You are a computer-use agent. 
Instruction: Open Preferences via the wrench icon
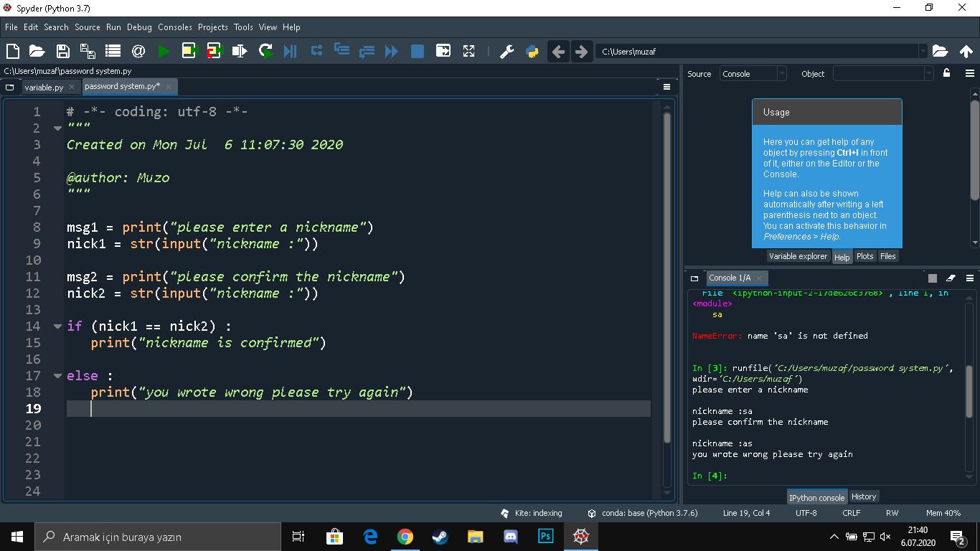(x=507, y=51)
